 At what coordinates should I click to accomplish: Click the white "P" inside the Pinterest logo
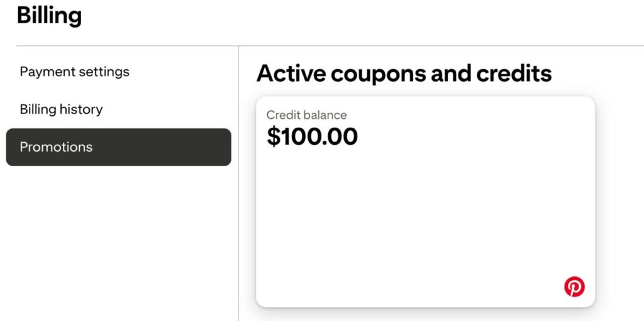(574, 287)
